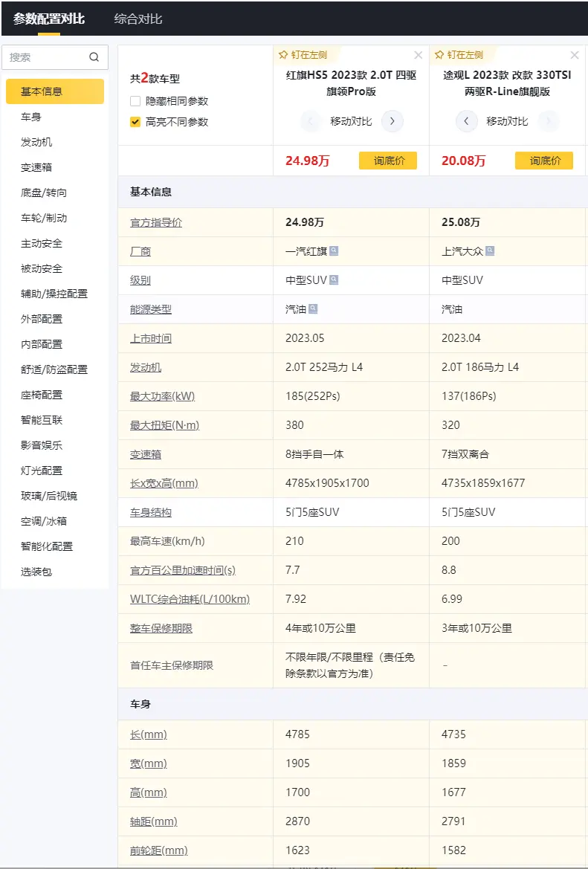Open 主动安全 in the sidebar
The width and height of the screenshot is (588, 869).
click(42, 243)
